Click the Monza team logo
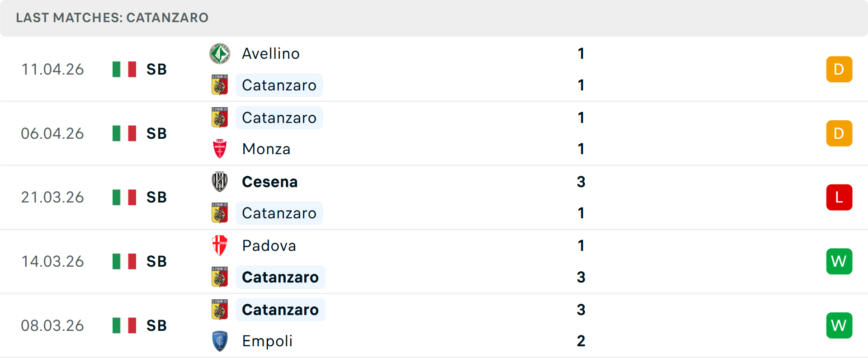This screenshot has height=358, width=868. click(220, 149)
